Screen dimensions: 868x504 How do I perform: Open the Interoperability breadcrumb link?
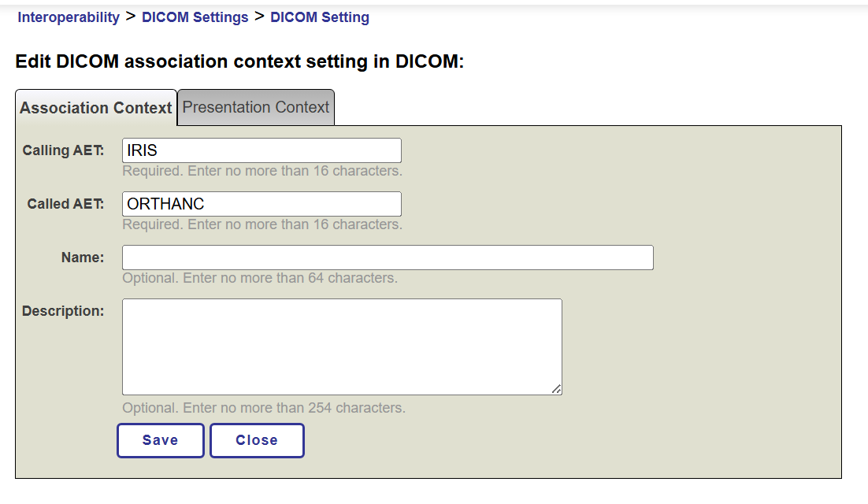click(69, 17)
